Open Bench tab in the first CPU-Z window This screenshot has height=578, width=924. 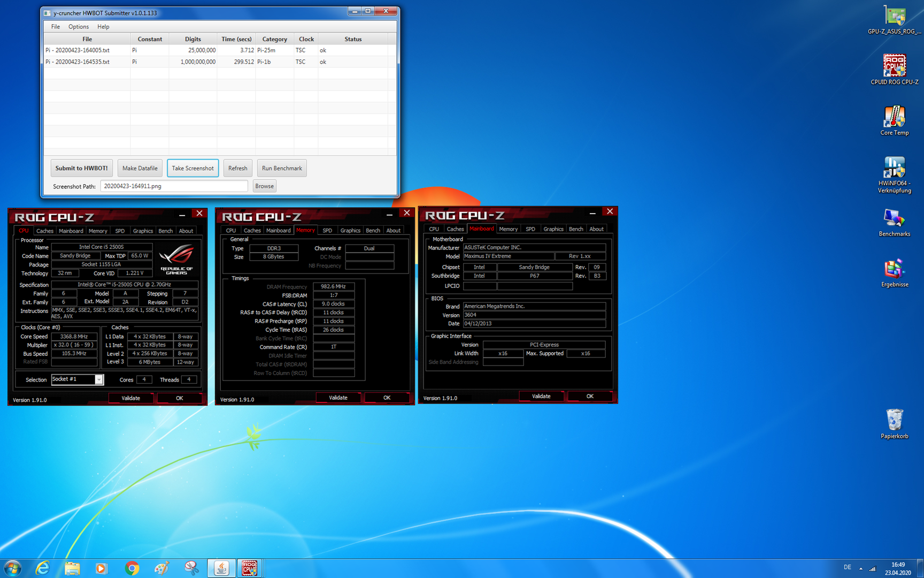tap(166, 231)
